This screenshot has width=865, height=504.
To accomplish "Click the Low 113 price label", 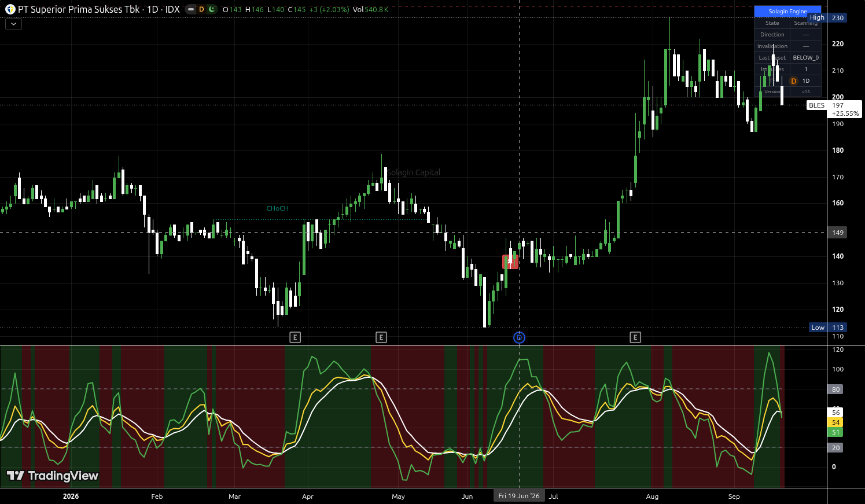I will [x=828, y=328].
